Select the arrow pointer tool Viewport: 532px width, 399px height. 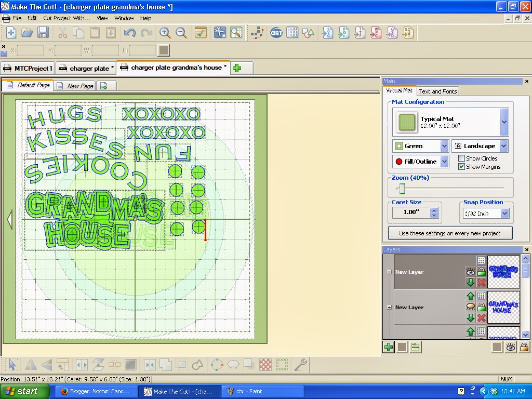point(12,365)
